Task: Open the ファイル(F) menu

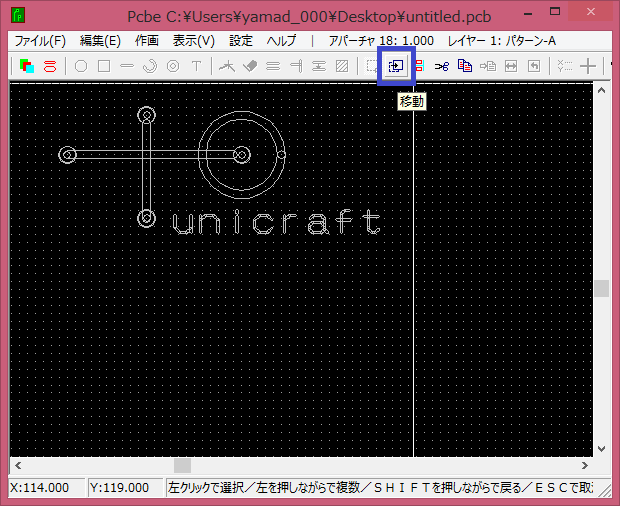Action: coord(40,41)
